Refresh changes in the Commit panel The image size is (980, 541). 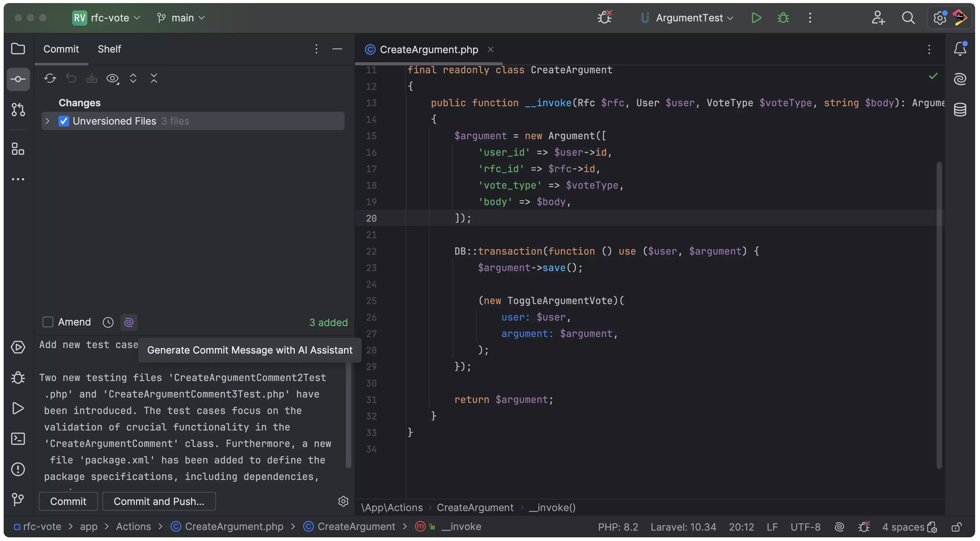(x=50, y=78)
